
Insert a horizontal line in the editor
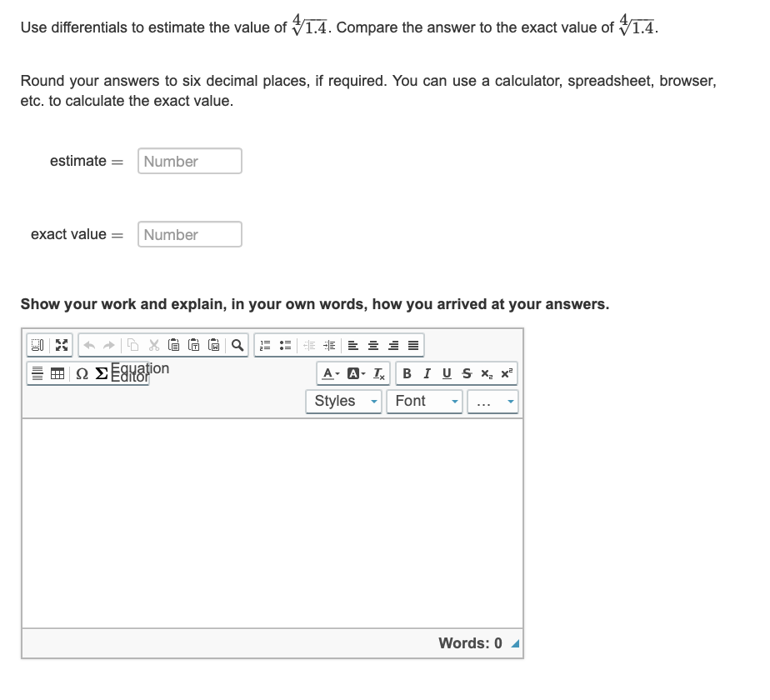point(38,372)
